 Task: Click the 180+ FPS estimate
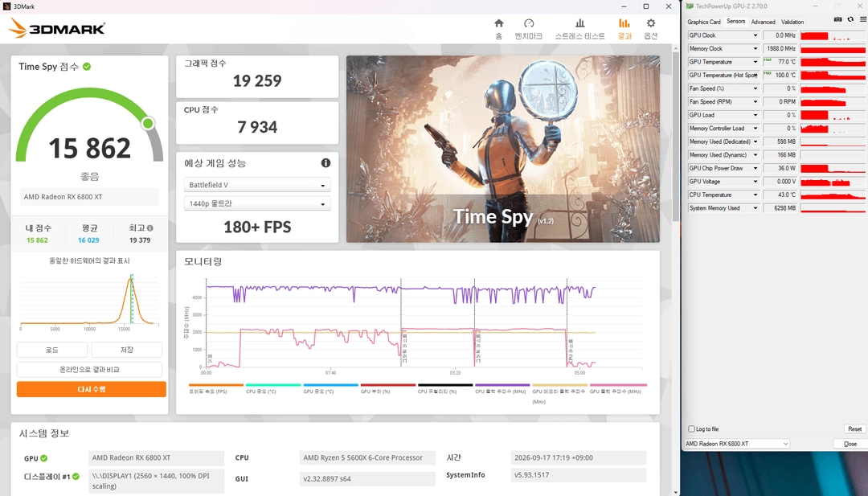pos(257,227)
